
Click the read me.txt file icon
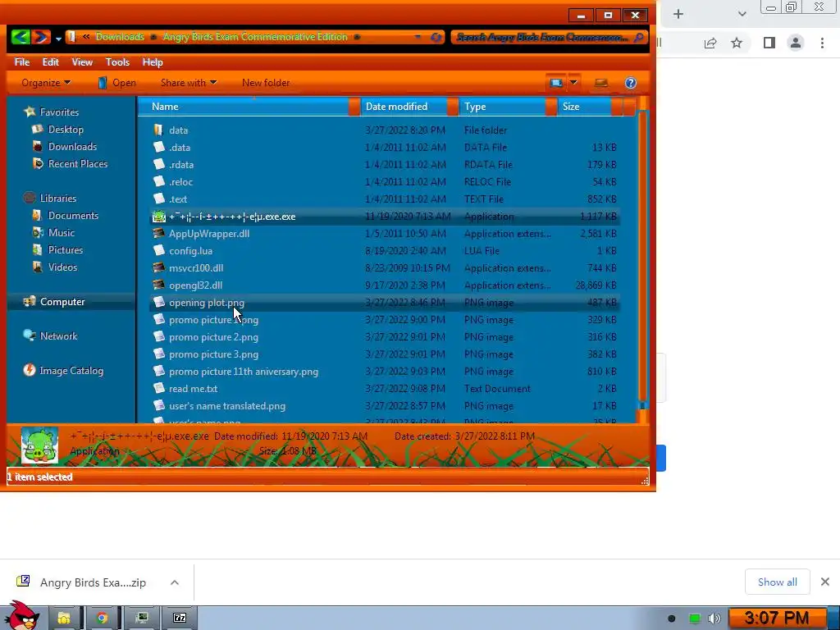coord(158,388)
